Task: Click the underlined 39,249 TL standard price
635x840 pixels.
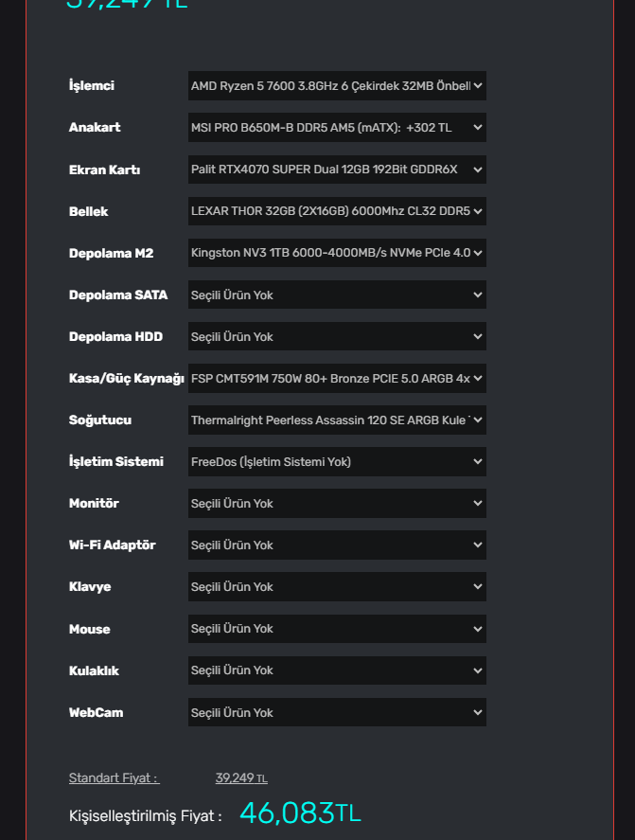Action: click(x=240, y=778)
